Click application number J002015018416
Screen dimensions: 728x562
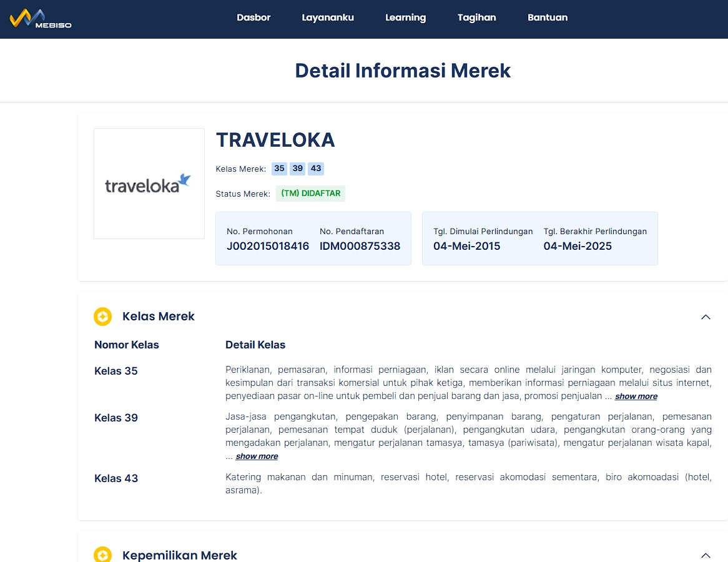point(268,246)
